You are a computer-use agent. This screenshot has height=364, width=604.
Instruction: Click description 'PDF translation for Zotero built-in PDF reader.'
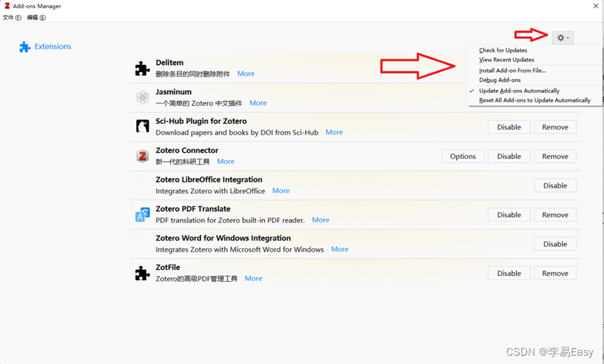tap(230, 220)
